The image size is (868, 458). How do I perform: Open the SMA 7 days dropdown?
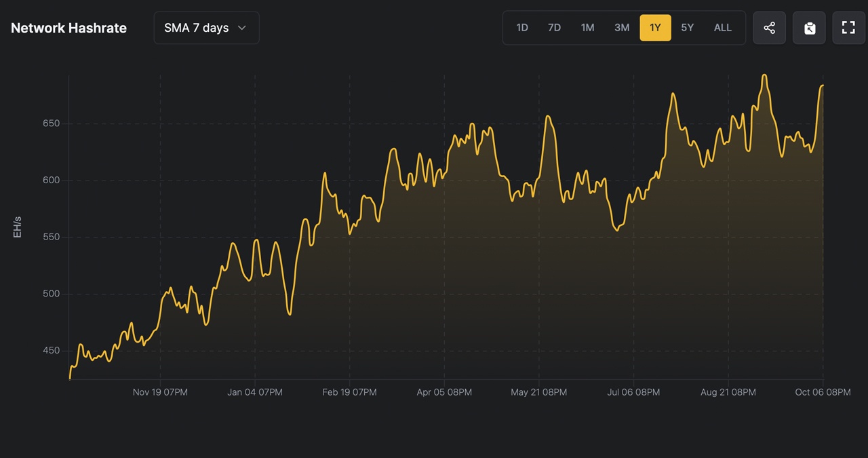pos(206,28)
